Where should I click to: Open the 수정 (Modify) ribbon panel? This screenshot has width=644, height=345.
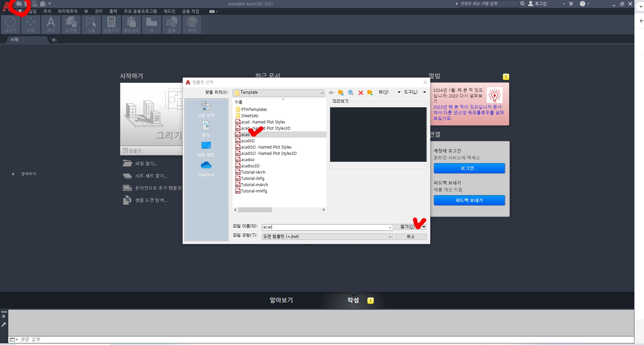pyautogui.click(x=31, y=24)
